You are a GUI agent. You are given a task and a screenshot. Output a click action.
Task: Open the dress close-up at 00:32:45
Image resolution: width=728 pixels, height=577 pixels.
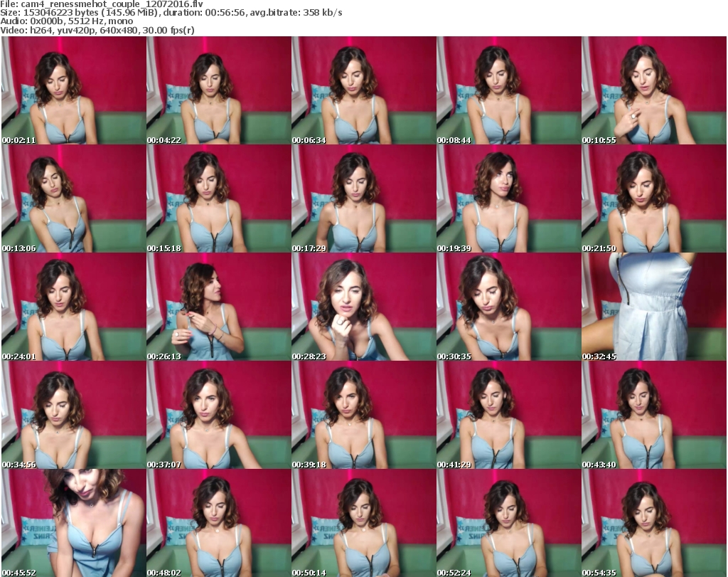[654, 307]
